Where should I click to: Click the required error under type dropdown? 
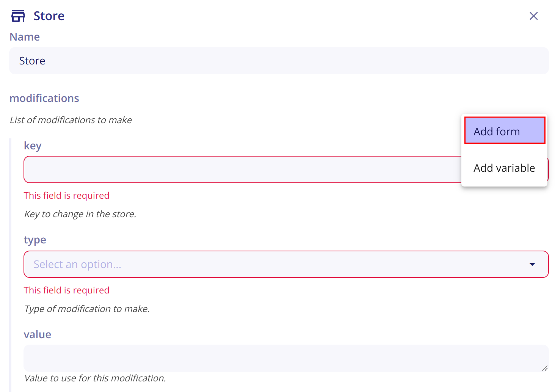pyautogui.click(x=67, y=290)
